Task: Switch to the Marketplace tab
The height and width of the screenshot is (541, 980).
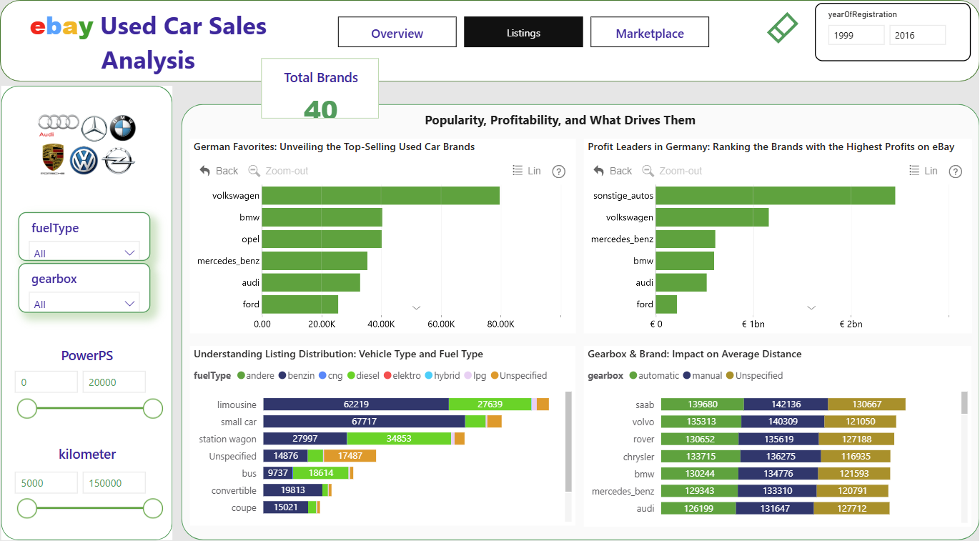Action: tap(650, 33)
